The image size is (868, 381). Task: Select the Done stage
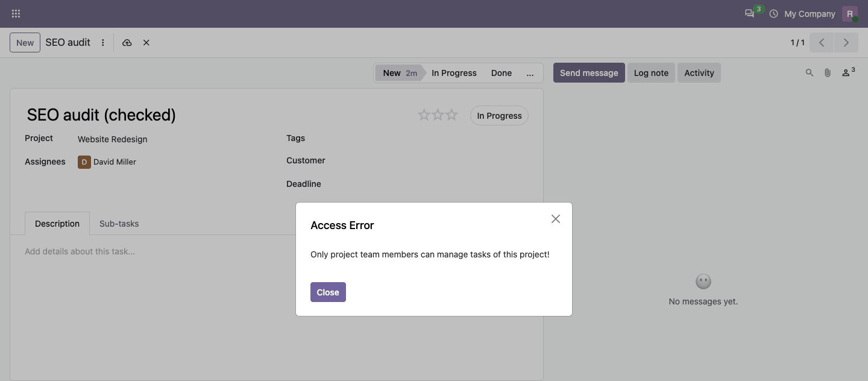coord(501,73)
